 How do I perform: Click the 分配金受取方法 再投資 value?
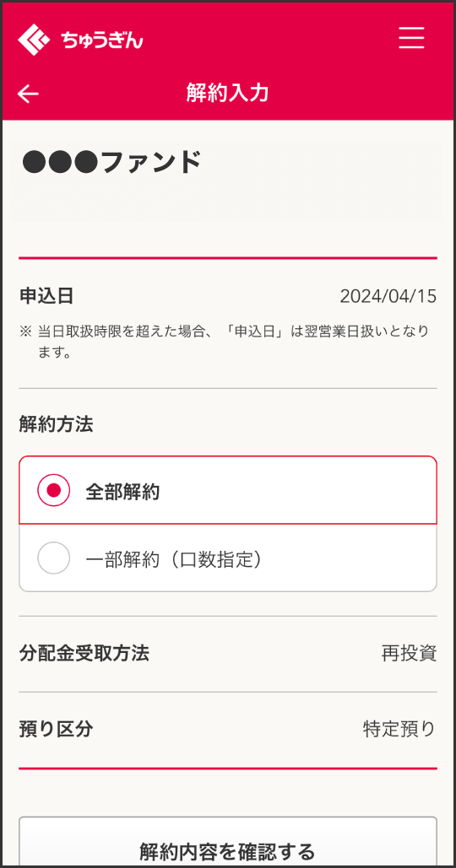(x=409, y=654)
